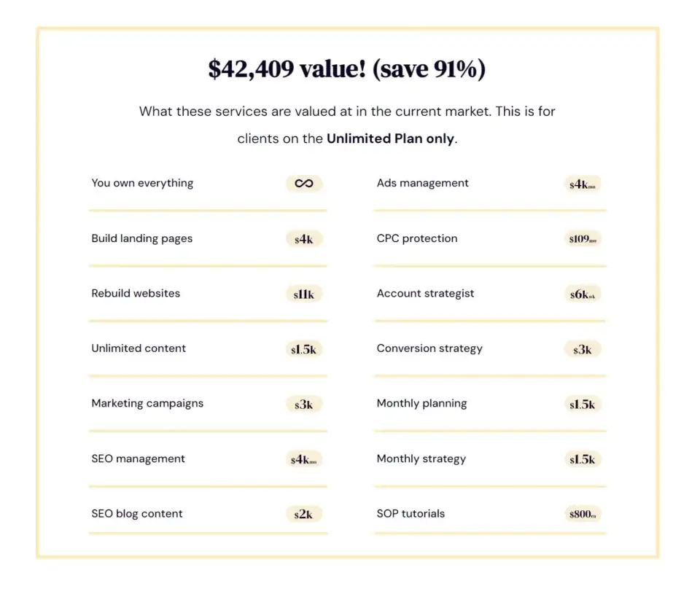The width and height of the screenshot is (700, 594).
Task: Click the $42,409 value heading
Action: 347,69
